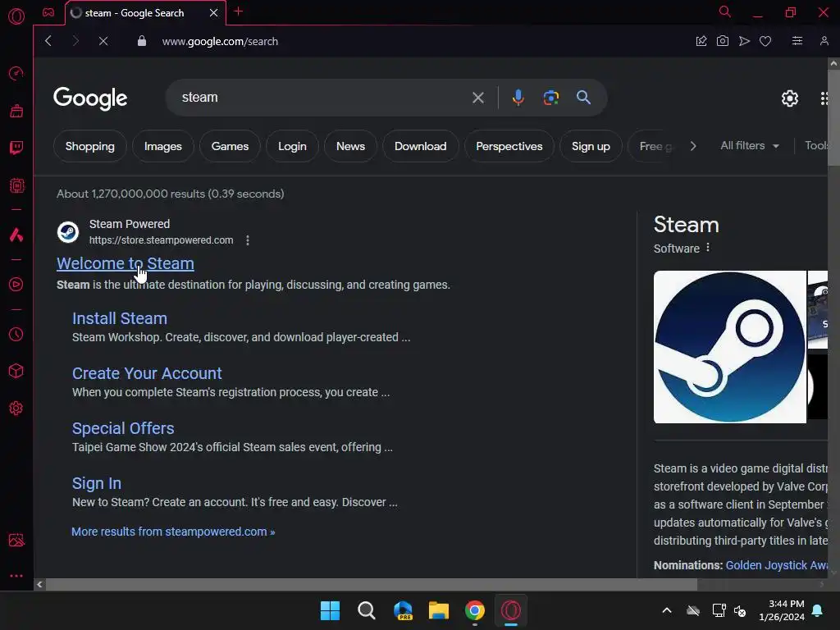Show hidden system tray icons
The width and height of the screenshot is (840, 630).
pos(667,610)
